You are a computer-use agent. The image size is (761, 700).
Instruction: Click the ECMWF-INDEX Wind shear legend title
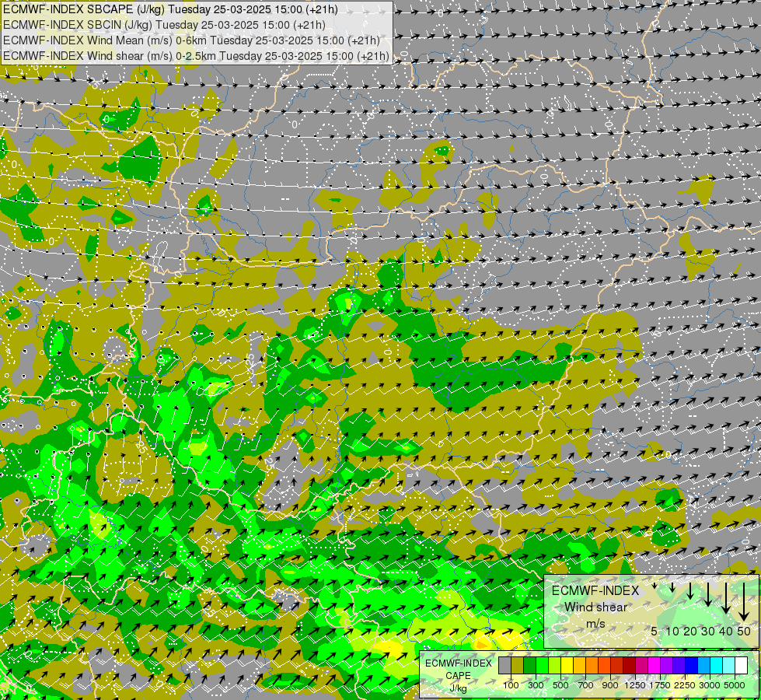(595, 607)
